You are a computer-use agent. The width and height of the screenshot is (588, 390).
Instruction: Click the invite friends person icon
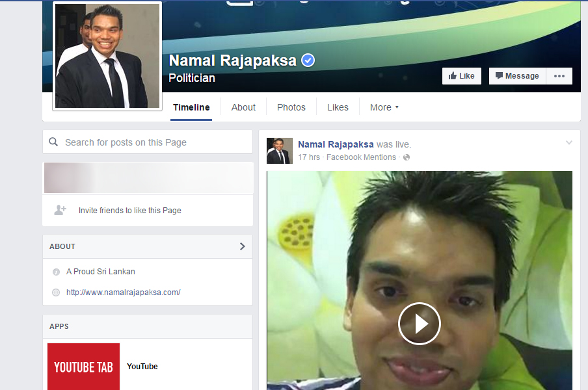click(x=60, y=210)
